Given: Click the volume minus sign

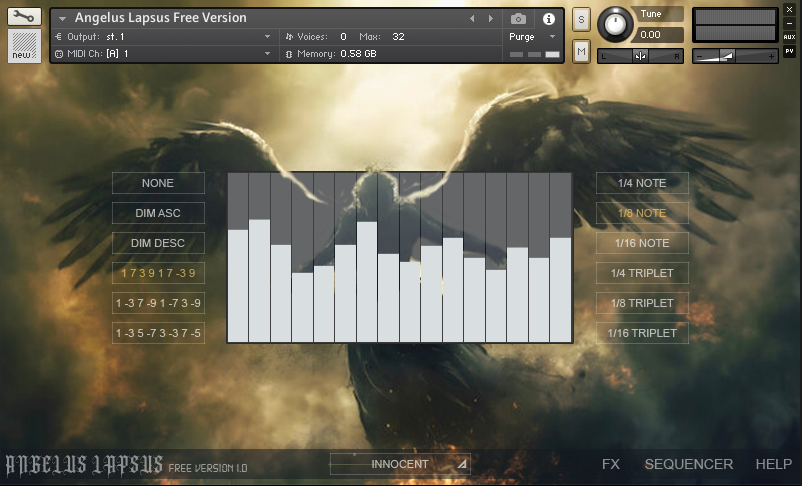Looking at the screenshot, I should pos(700,57).
